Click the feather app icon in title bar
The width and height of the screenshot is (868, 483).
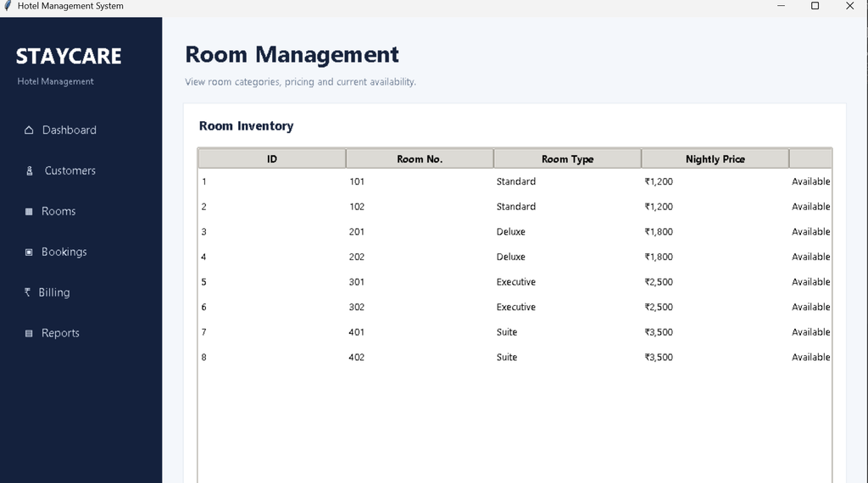click(x=7, y=6)
